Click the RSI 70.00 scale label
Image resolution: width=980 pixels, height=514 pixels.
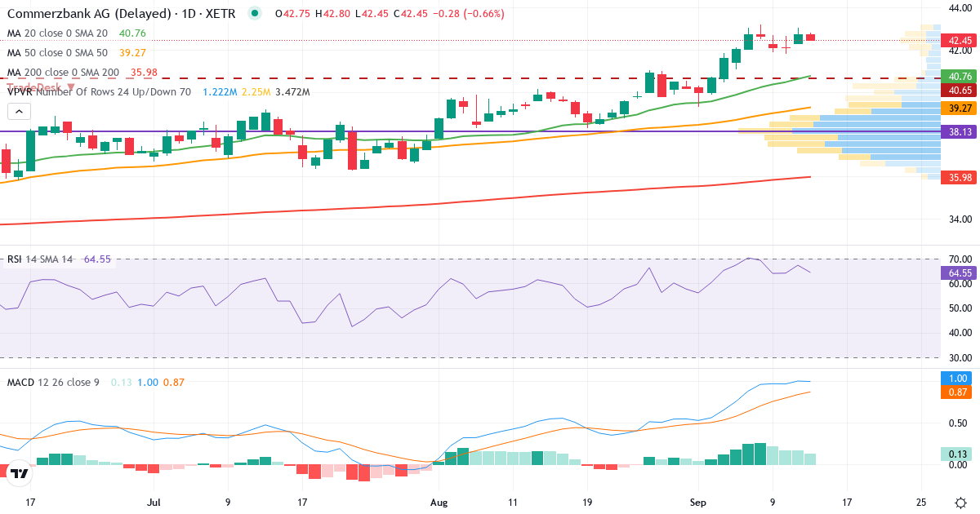tap(959, 259)
